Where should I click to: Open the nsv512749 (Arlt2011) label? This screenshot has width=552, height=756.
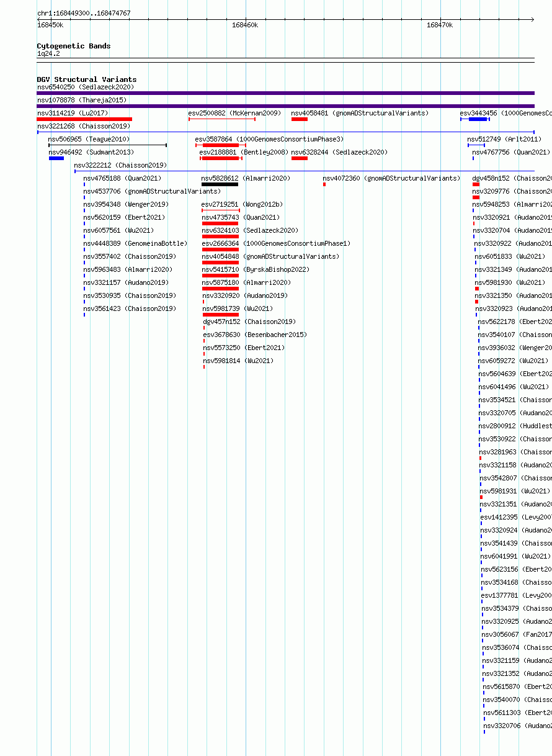(x=504, y=139)
